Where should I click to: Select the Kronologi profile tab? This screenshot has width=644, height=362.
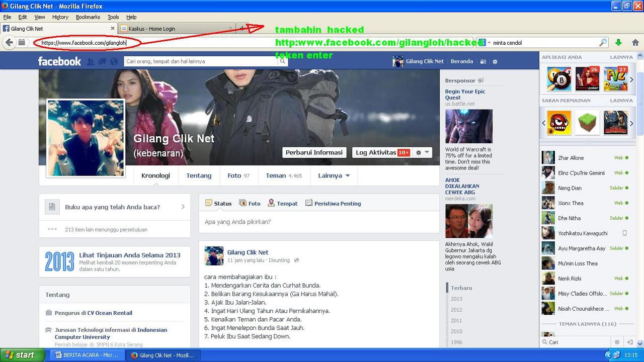coord(155,175)
